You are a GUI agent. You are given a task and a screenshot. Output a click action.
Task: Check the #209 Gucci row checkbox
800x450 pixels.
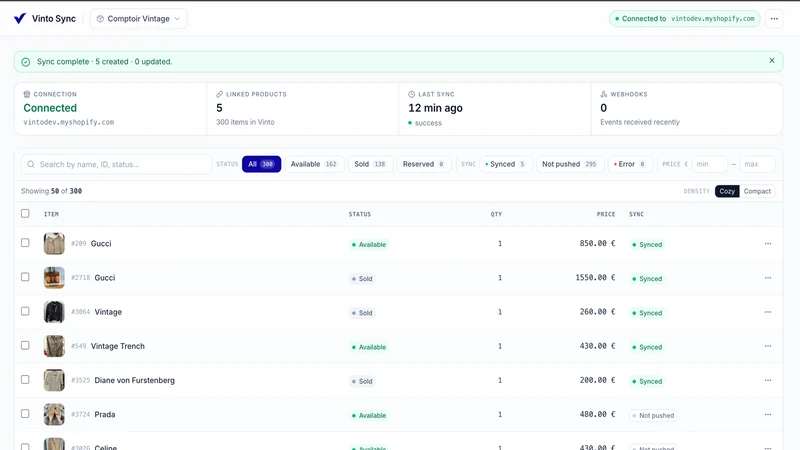point(25,243)
